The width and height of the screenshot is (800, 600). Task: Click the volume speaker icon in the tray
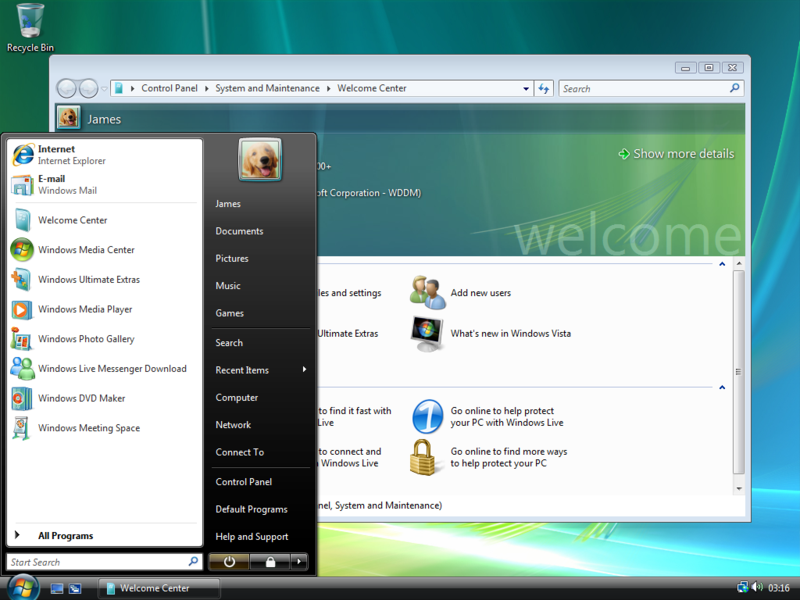(757, 587)
